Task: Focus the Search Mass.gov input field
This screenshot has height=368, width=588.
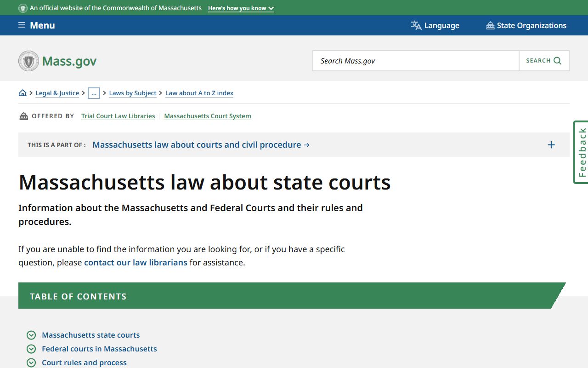Action: 416,61
